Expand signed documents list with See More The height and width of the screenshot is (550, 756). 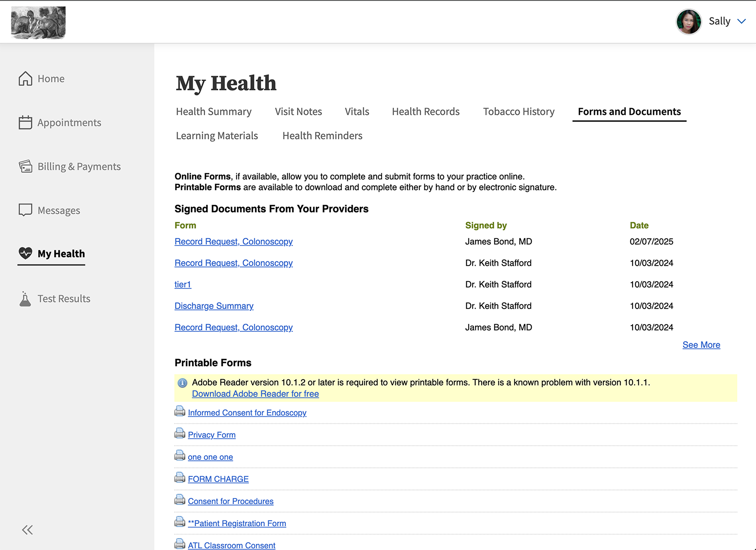click(701, 345)
